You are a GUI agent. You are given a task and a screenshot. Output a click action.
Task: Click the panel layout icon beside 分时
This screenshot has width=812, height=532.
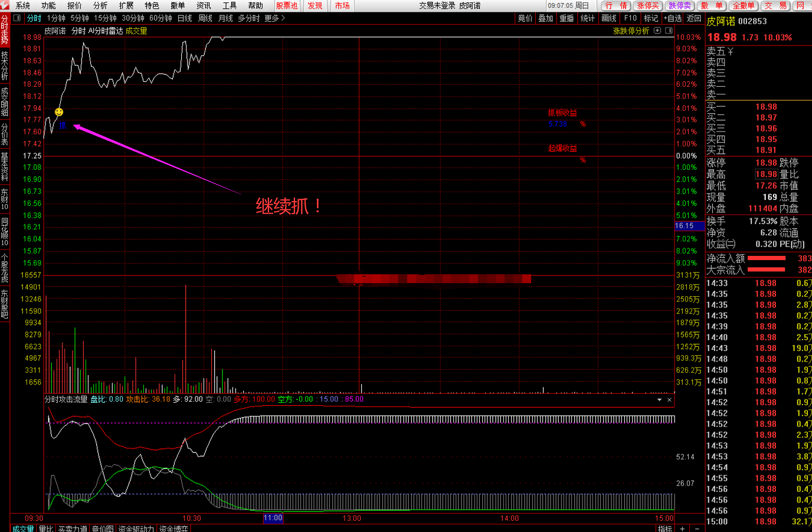click(x=17, y=18)
